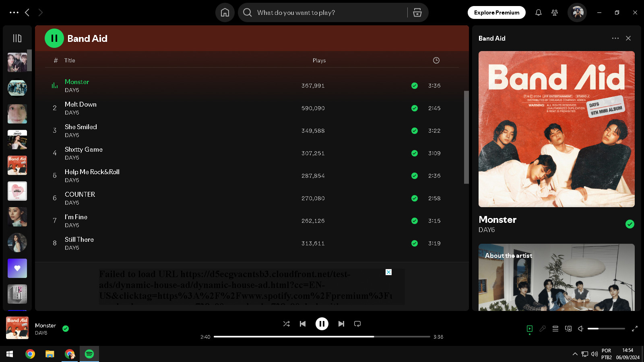This screenshot has height=362, width=644.
Task: Click the Explore Premium button
Action: coord(497,12)
